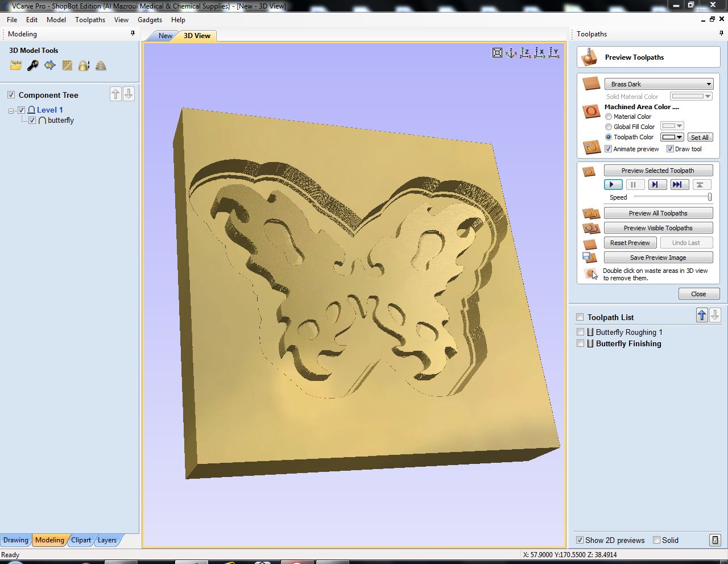Enable the Solid checkbox
The width and height of the screenshot is (728, 564).
pos(657,540)
